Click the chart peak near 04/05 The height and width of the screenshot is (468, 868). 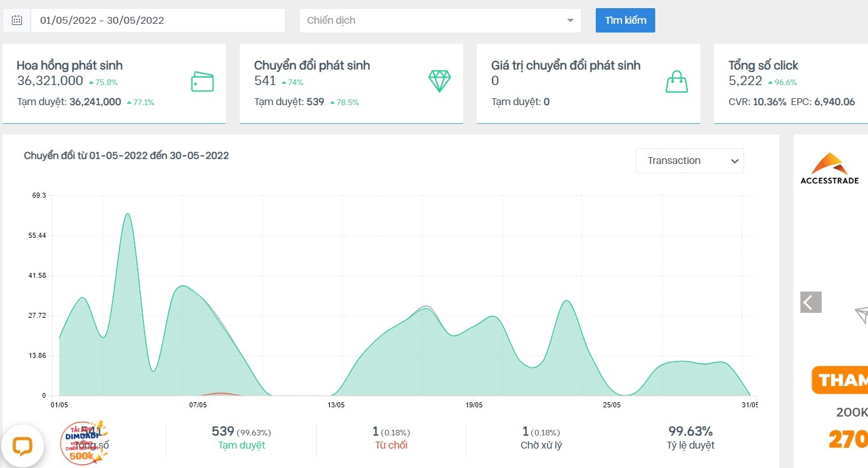click(127, 215)
